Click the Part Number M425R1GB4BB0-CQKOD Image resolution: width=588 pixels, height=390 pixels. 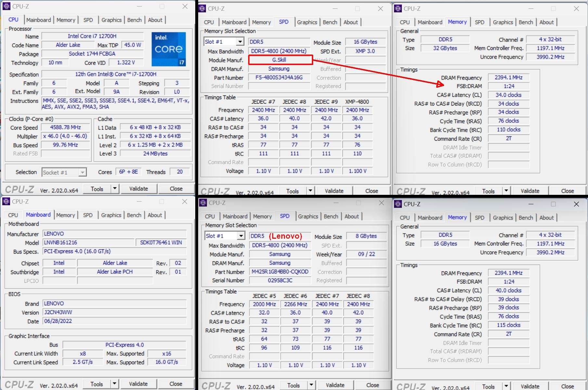pyautogui.click(x=280, y=271)
